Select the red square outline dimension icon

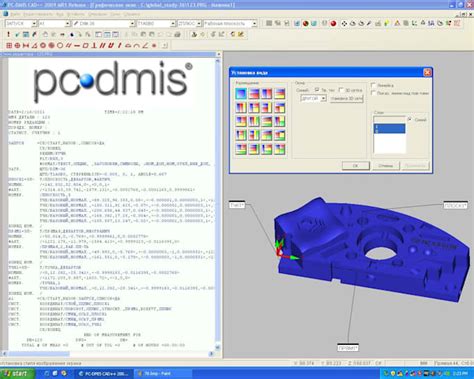(x=85, y=45)
